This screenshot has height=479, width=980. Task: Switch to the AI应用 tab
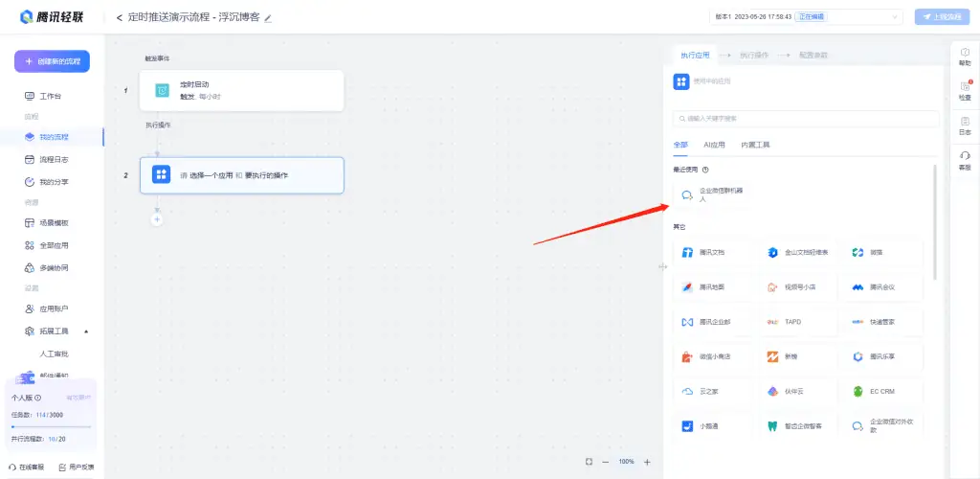[x=714, y=145]
